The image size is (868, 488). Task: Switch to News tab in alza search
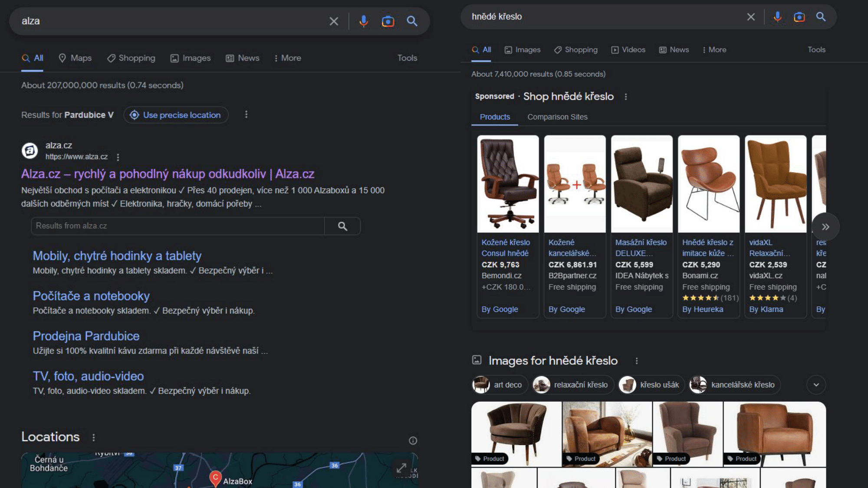(243, 58)
